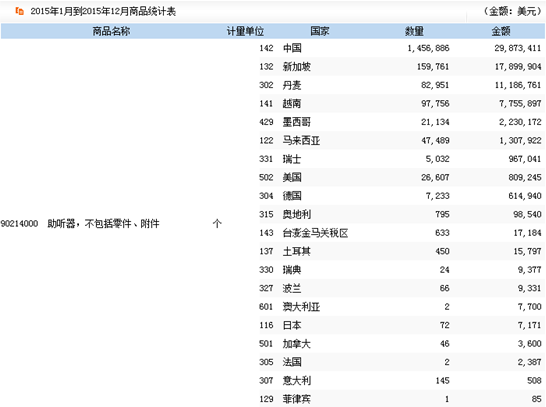Select the 新加坡 country row
546x407 pixels.
pyautogui.click(x=401, y=66)
